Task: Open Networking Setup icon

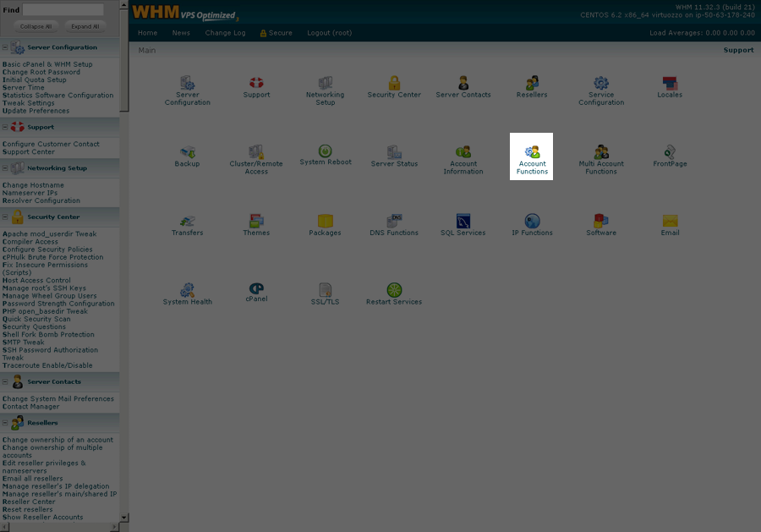Action: pos(326,83)
